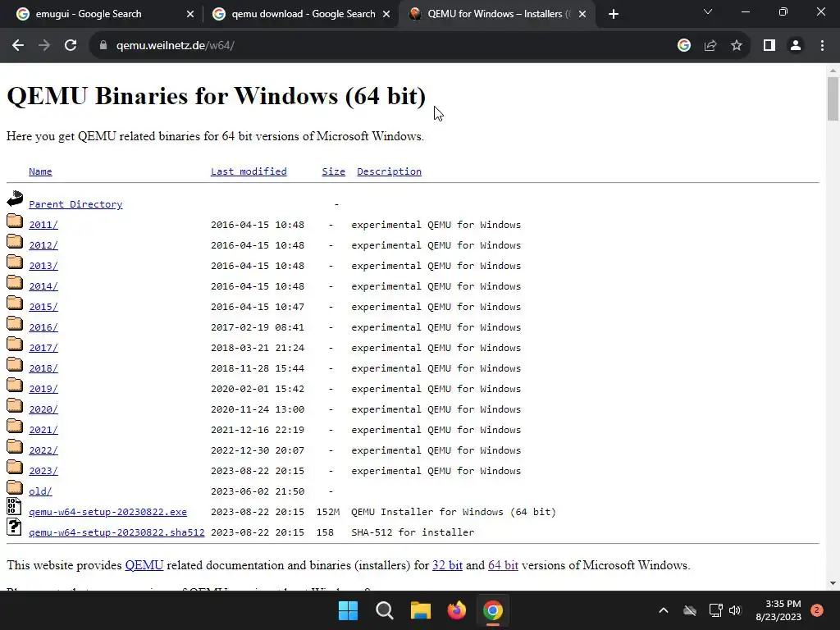Open the Parent Directory link

coord(75,204)
